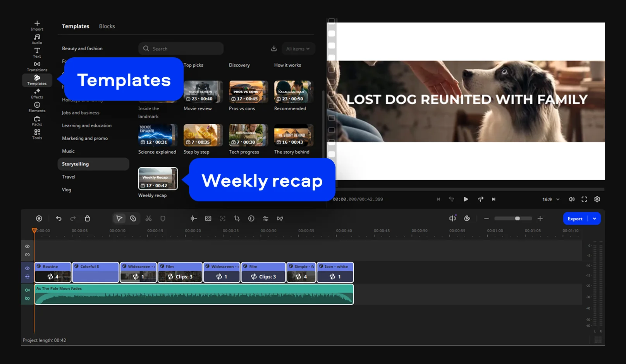Open clip properties with the sliders icon
The height and width of the screenshot is (364, 626).
265,218
